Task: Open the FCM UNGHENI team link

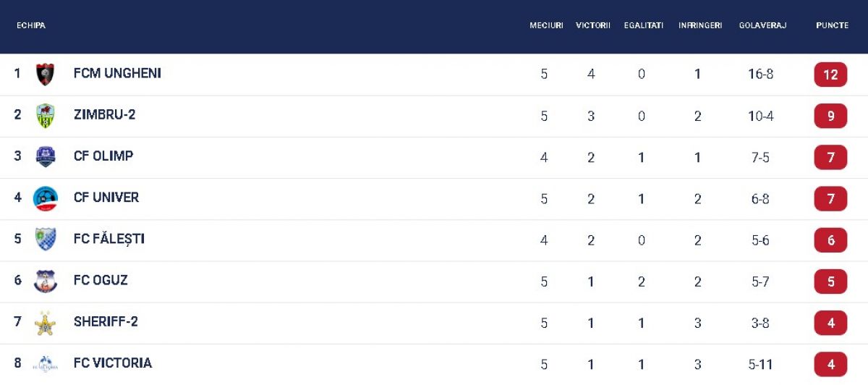Action: pyautogui.click(x=117, y=74)
